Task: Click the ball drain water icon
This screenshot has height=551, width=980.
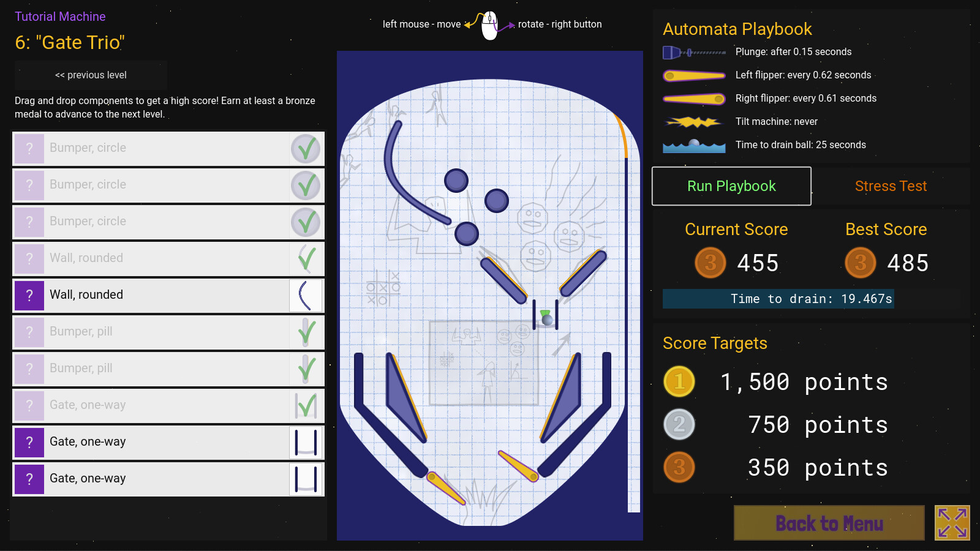Action: click(694, 145)
